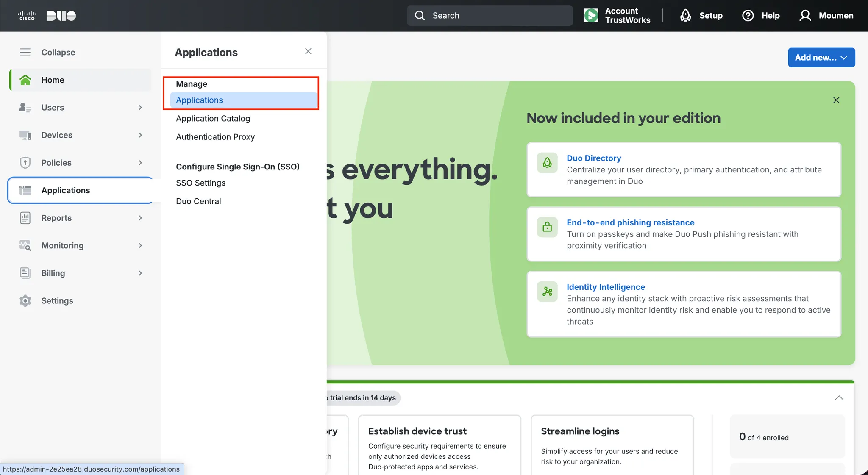
Task: Click the Reports sidebar icon
Action: (x=25, y=218)
